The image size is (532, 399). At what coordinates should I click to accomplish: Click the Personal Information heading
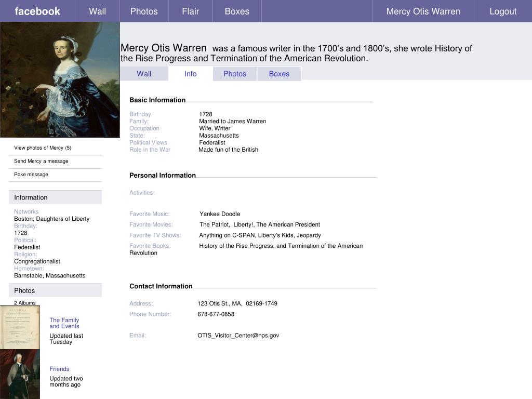pyautogui.click(x=163, y=175)
